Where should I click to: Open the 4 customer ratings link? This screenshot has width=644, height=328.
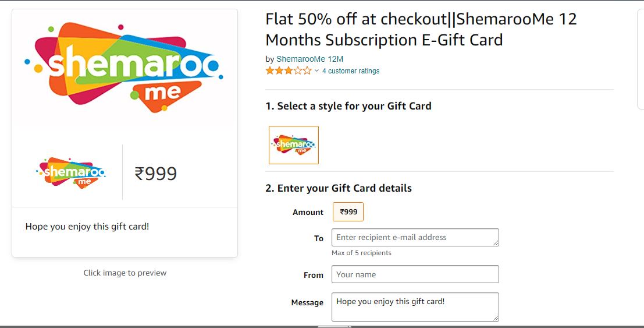(x=351, y=71)
